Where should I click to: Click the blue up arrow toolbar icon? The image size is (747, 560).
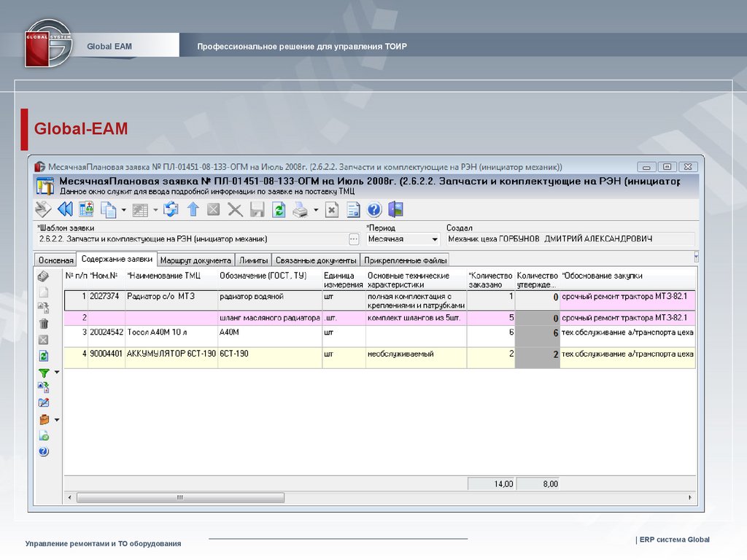[x=193, y=210]
